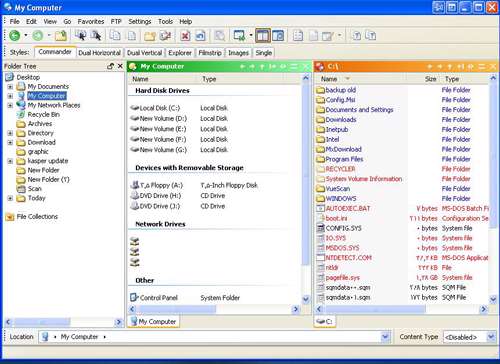Image resolution: width=500 pixels, height=364 pixels.
Task: Open the FTP menu
Action: [116, 22]
